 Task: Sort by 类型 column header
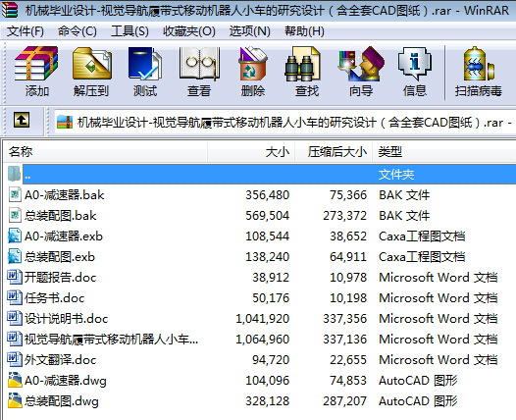(x=444, y=152)
